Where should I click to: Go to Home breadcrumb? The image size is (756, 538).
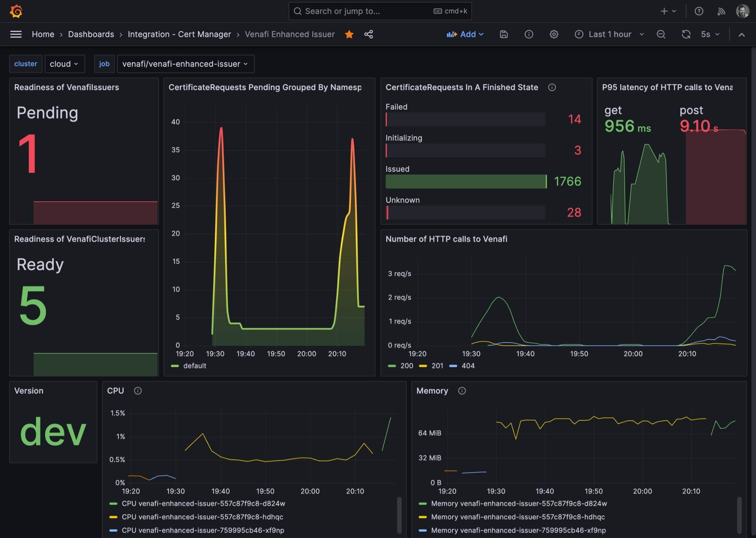coord(43,34)
